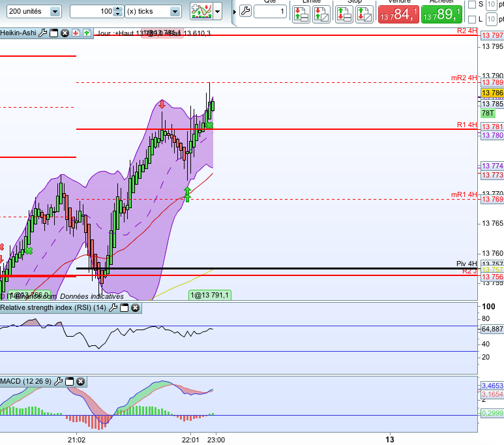Screen dimensions: 504x445
Task: Click first Stop order icon
Action: [x=344, y=14]
